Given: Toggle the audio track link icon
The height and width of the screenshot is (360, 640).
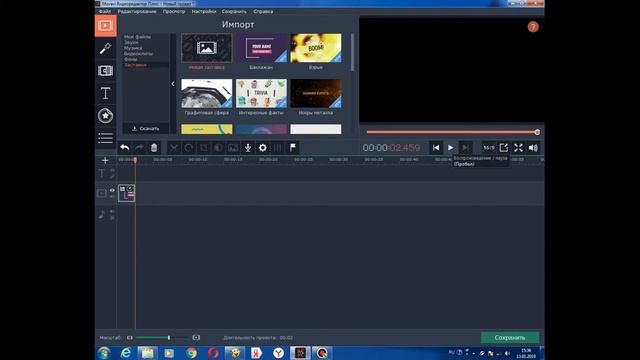Looking at the screenshot, I should [112, 218].
